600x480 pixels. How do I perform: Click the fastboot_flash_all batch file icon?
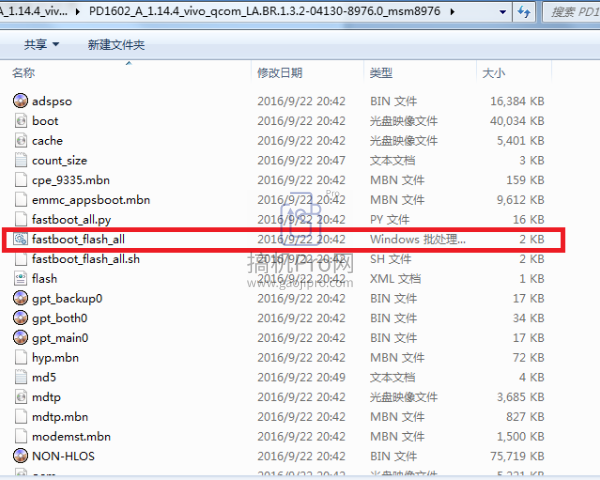(20, 239)
